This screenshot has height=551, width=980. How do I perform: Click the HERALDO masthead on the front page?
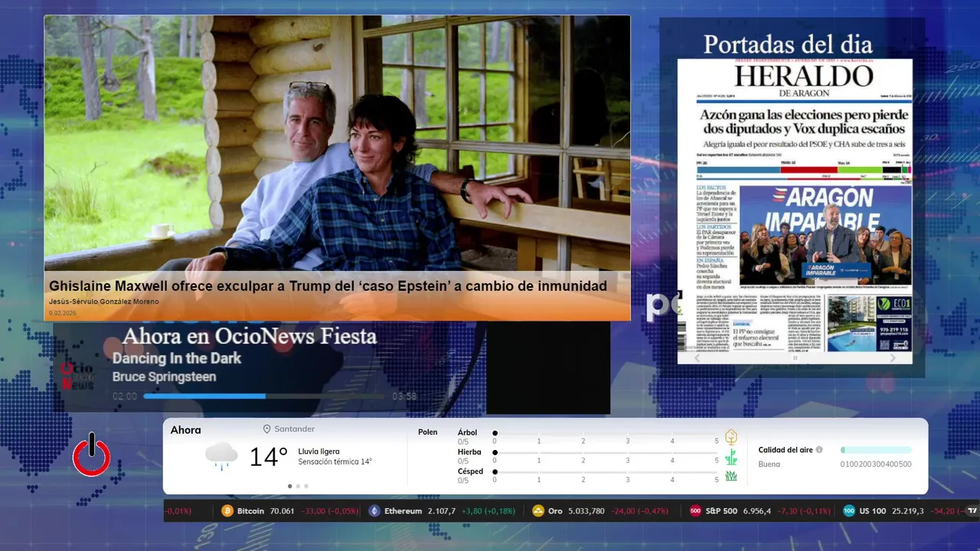tap(803, 77)
